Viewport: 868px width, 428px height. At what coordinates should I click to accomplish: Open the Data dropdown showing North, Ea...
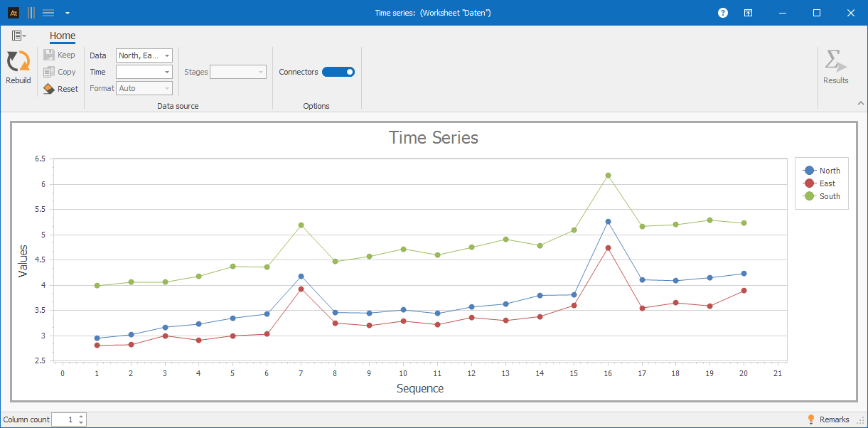(x=144, y=55)
